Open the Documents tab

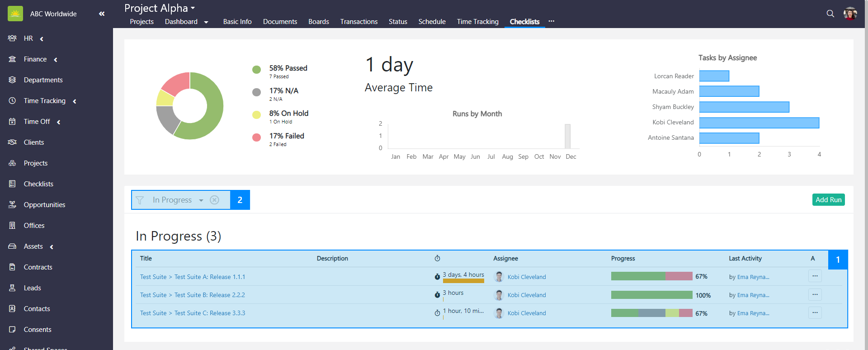(x=280, y=22)
